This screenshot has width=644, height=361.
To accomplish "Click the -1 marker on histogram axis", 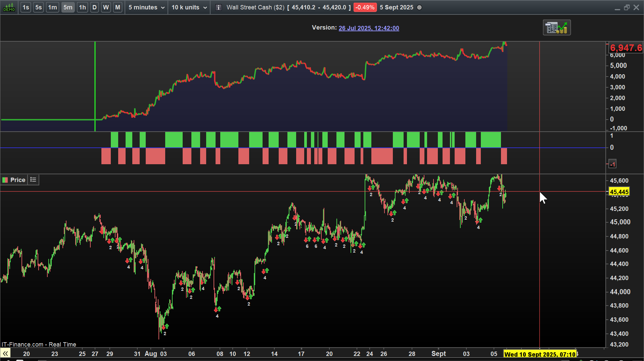I will (x=612, y=164).
